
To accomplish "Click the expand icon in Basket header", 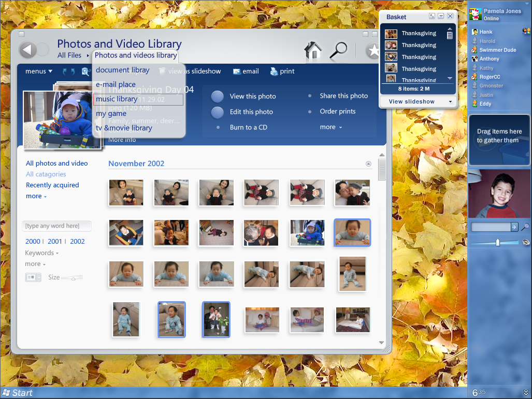I will [x=432, y=16].
